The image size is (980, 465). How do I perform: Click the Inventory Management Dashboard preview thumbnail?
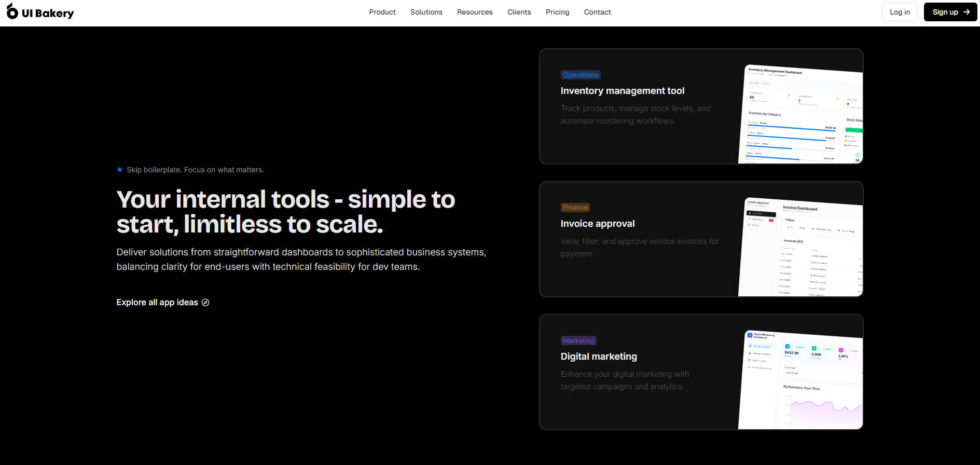[800, 115]
